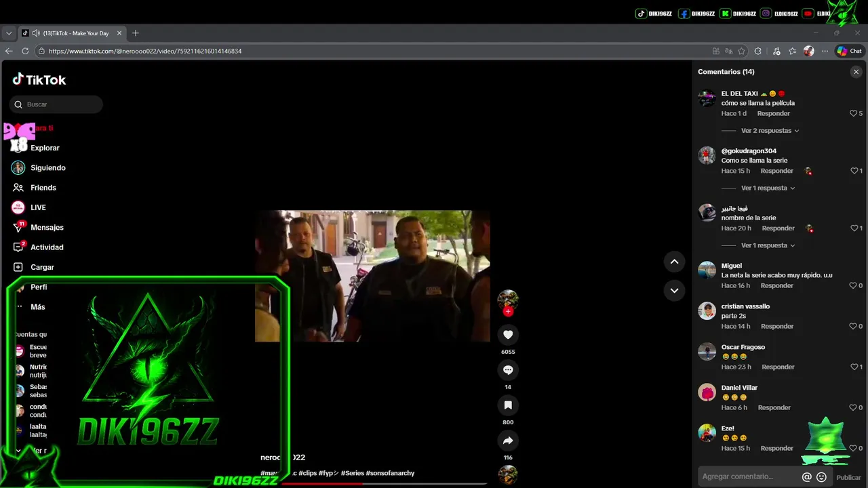
Task: Add page to favorites with star
Action: [x=742, y=51]
